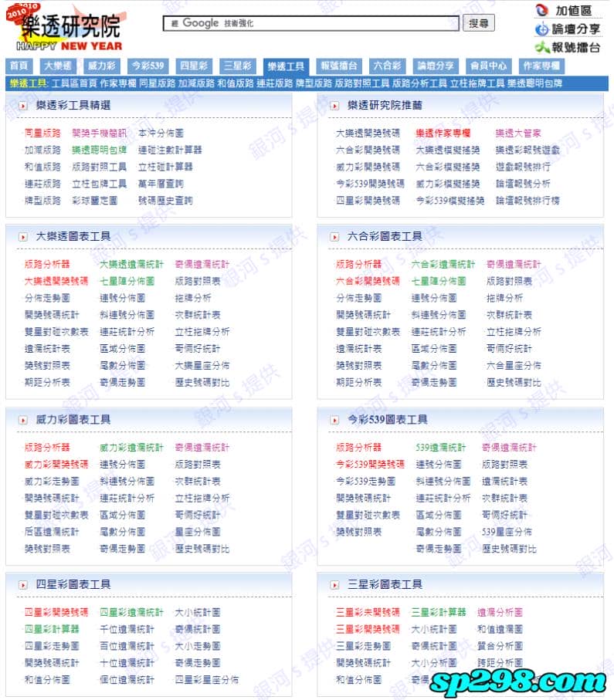Image resolution: width=614 pixels, height=700 pixels.
Task: Click the arrow icon beside 樂透彩工具精選
Action: pos(23,106)
